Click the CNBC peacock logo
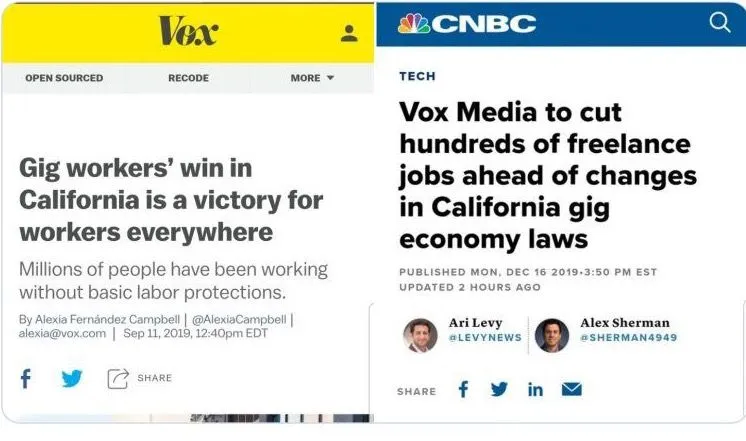This screenshot has width=746, height=441. [414, 23]
